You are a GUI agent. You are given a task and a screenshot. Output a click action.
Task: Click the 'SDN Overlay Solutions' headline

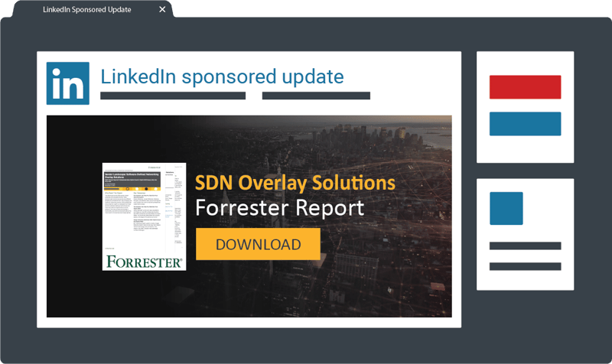coord(295,183)
